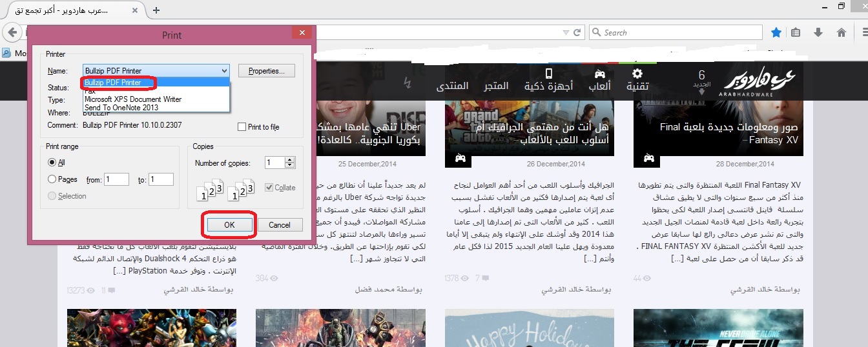
Task: Enable the Print to file checkbox
Action: [x=242, y=127]
